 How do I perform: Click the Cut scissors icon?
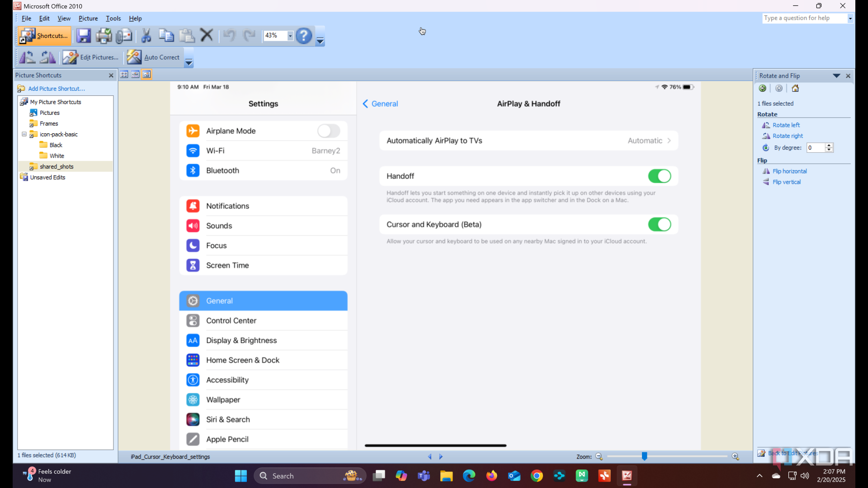[x=146, y=36]
